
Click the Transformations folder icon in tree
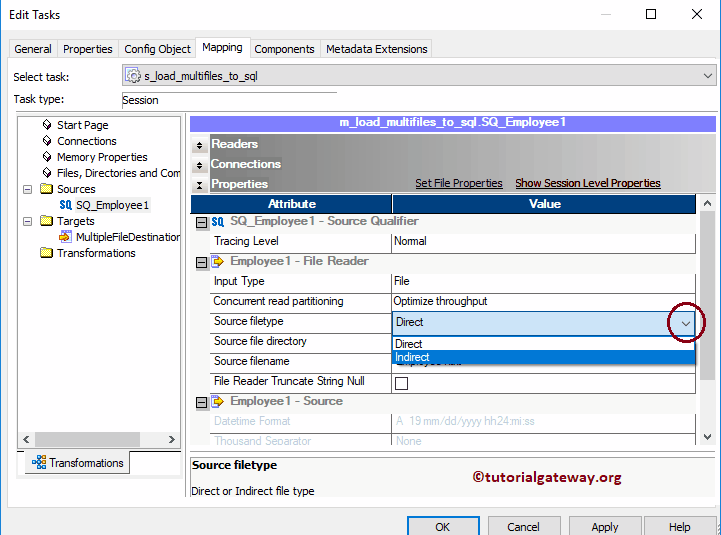(x=46, y=253)
